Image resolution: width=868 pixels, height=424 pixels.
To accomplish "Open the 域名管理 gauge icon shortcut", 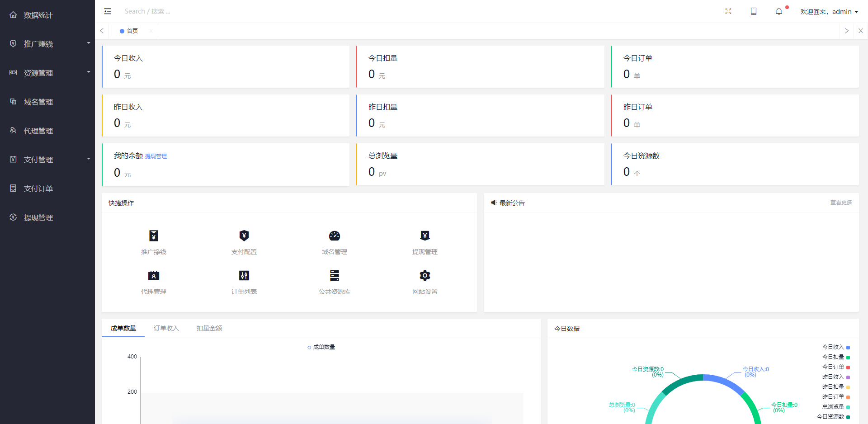I will (335, 236).
